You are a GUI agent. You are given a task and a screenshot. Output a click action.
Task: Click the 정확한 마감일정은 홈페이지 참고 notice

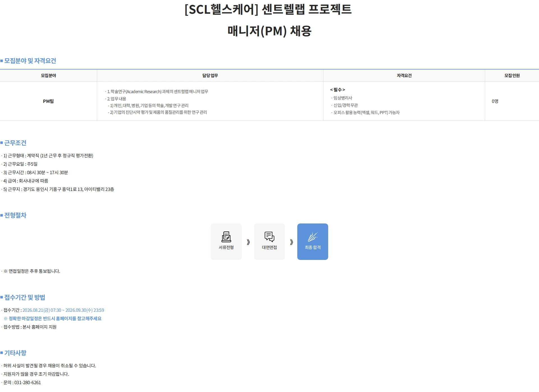coord(52,319)
